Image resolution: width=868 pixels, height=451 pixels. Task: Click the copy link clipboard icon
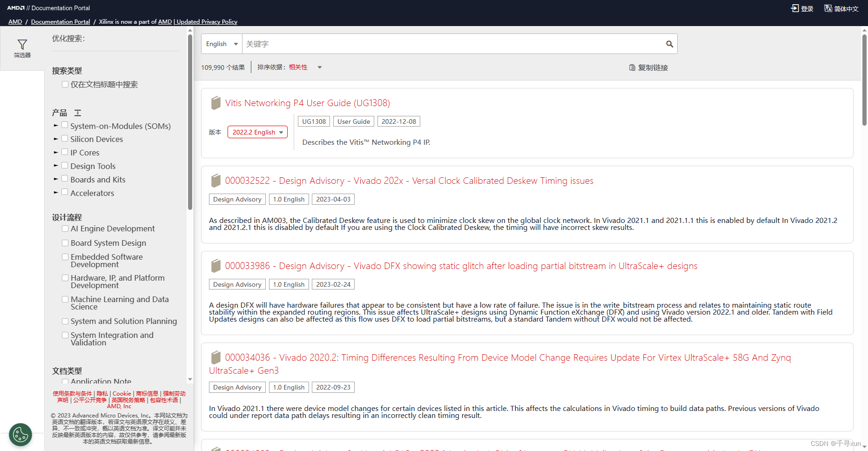[x=632, y=67]
